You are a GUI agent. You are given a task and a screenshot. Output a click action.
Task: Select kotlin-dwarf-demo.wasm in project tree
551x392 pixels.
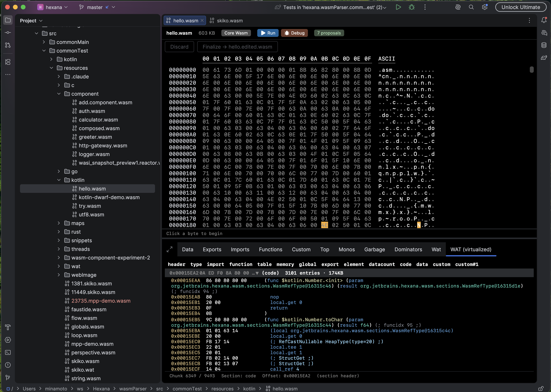click(109, 197)
